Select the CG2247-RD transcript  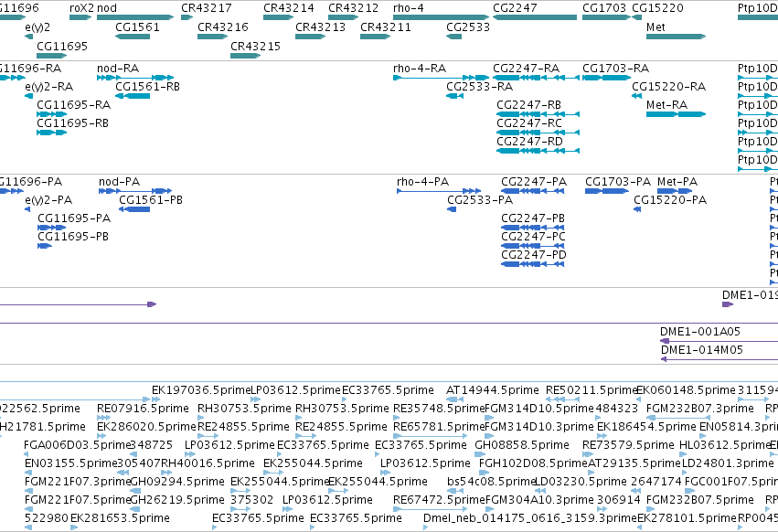[538, 151]
